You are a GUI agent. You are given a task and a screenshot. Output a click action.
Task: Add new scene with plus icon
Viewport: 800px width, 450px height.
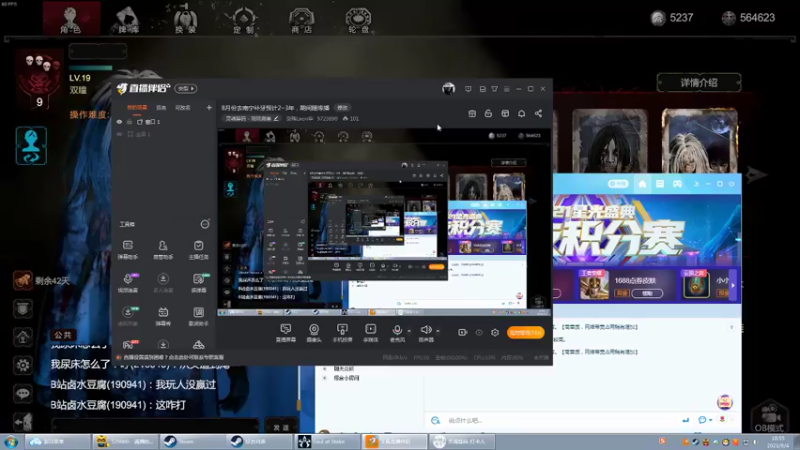[x=209, y=108]
